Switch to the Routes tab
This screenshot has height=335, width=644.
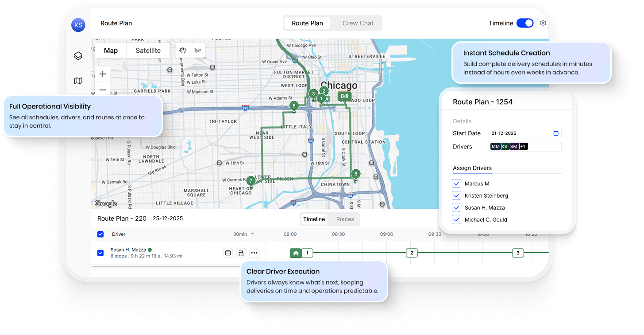point(345,218)
